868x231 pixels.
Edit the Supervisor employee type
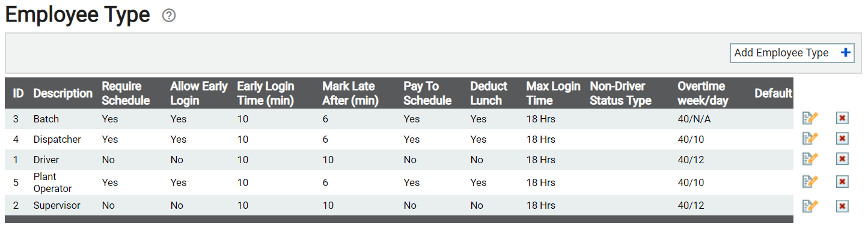(810, 206)
